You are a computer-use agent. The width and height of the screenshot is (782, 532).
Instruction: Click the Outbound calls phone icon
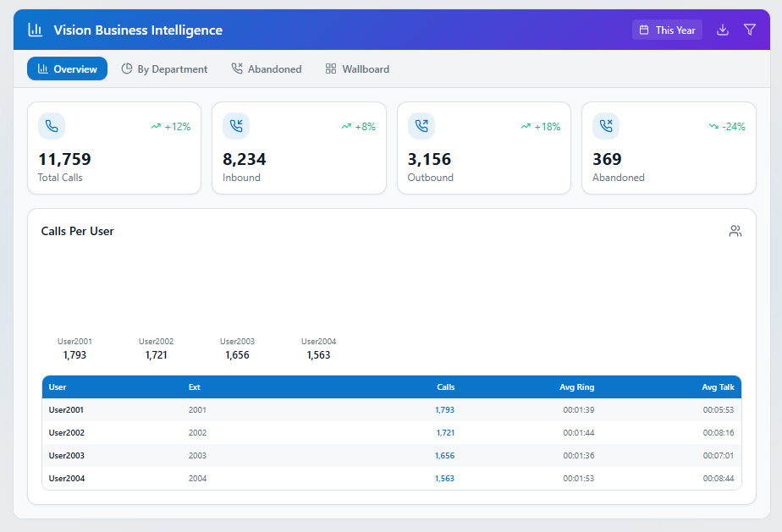point(421,126)
